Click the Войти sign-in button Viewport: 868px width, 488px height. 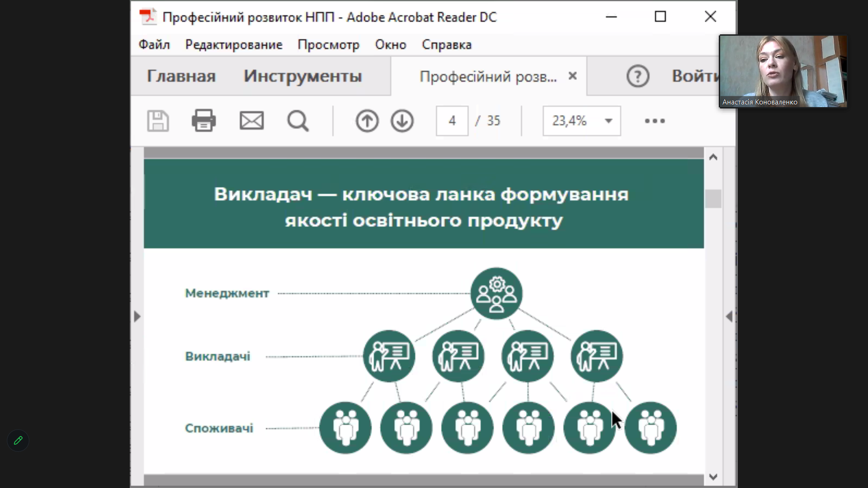click(x=694, y=76)
